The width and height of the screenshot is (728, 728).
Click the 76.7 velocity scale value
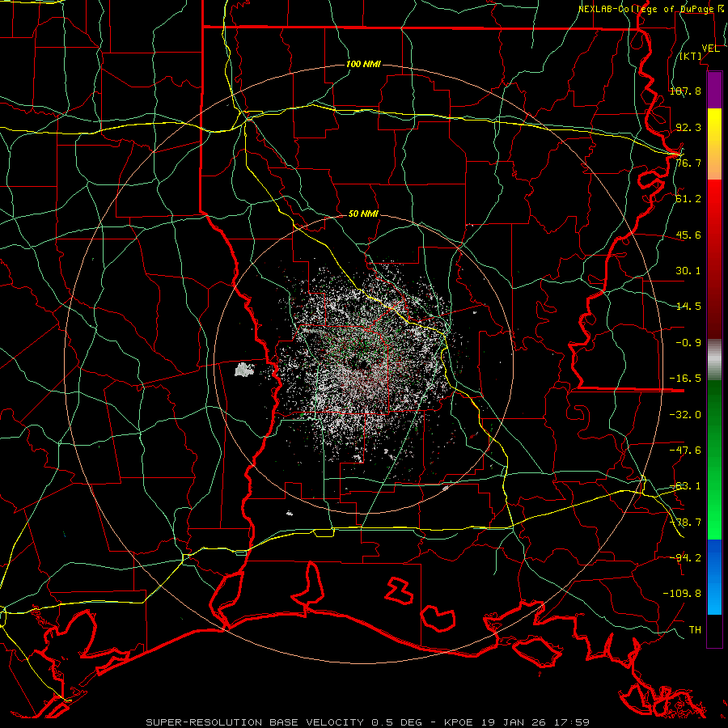click(x=688, y=163)
